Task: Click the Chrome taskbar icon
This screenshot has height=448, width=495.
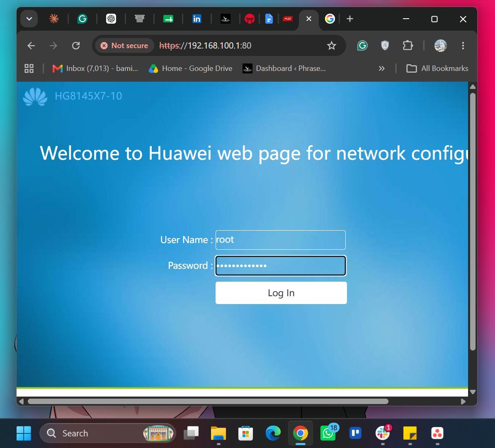Action: [300, 433]
